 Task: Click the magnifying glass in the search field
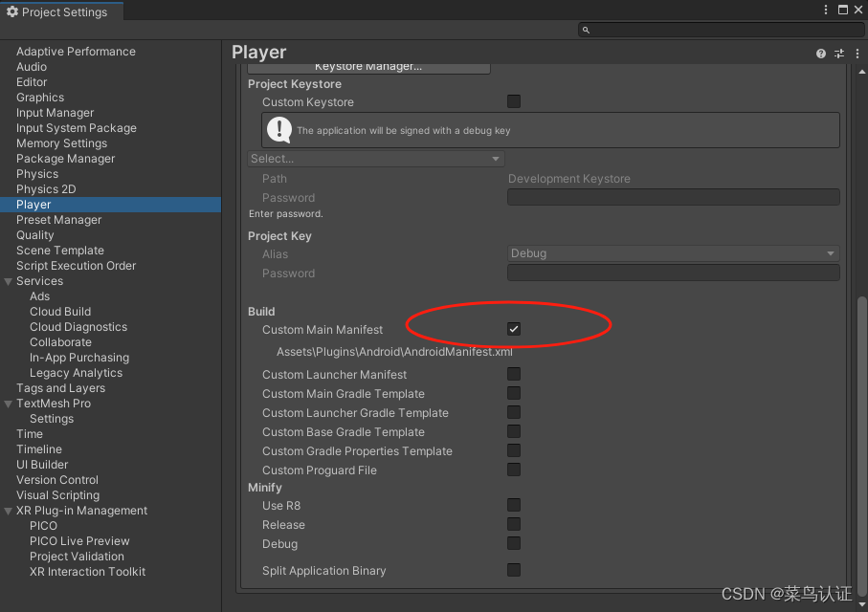(x=585, y=30)
